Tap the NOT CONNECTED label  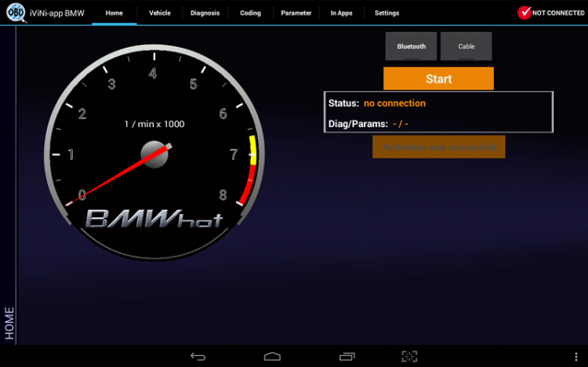(x=558, y=13)
